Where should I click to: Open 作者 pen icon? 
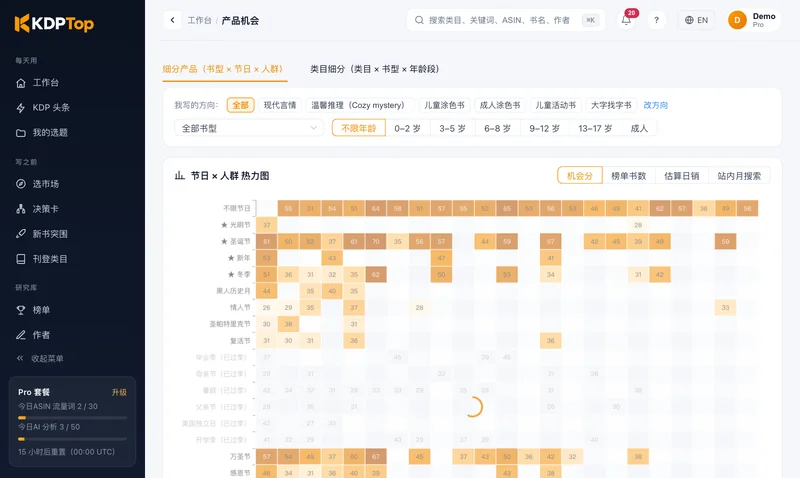point(21,335)
